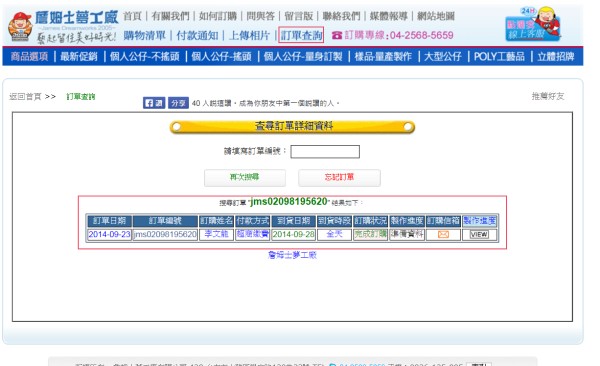Image resolution: width=600 pixels, height=366 pixels.
Task: Click the VIEW button in order row
Action: point(479,234)
